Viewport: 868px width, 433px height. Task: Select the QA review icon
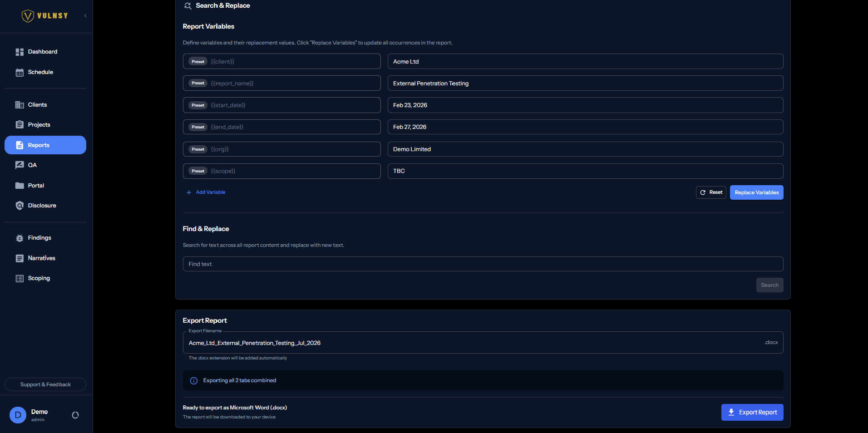click(20, 165)
